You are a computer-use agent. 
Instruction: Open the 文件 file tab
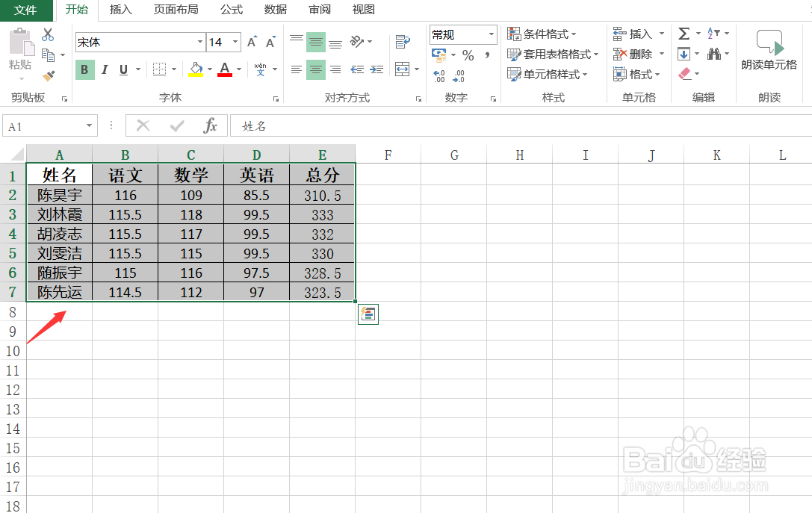[x=25, y=10]
